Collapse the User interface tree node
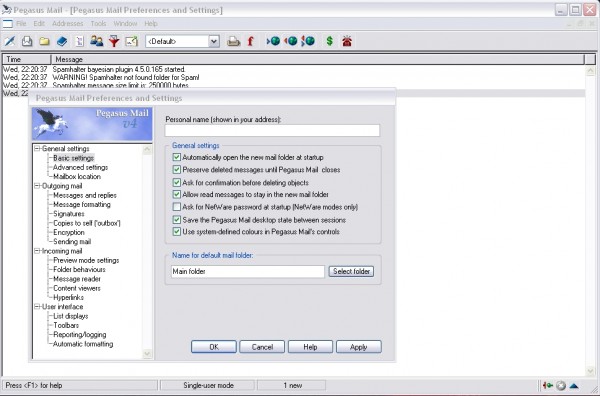 click(x=37, y=306)
